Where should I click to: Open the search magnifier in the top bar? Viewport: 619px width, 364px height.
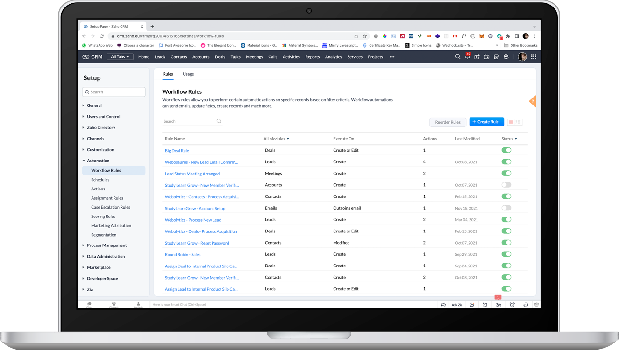click(x=458, y=56)
